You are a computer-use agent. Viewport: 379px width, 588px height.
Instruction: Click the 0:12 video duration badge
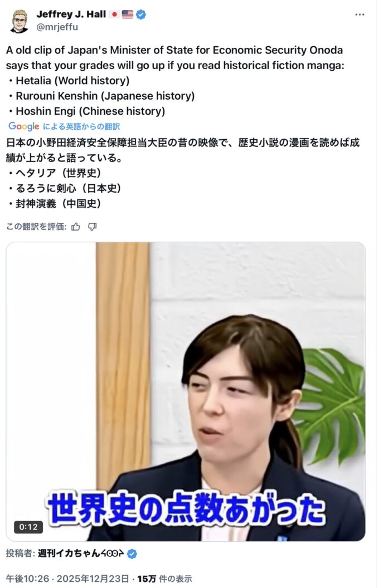[x=28, y=527]
